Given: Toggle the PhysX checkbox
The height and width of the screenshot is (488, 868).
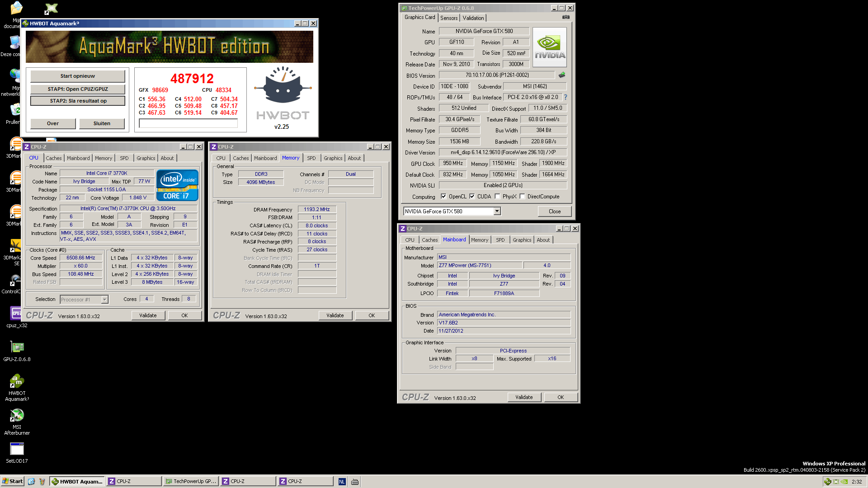Looking at the screenshot, I should point(497,197).
